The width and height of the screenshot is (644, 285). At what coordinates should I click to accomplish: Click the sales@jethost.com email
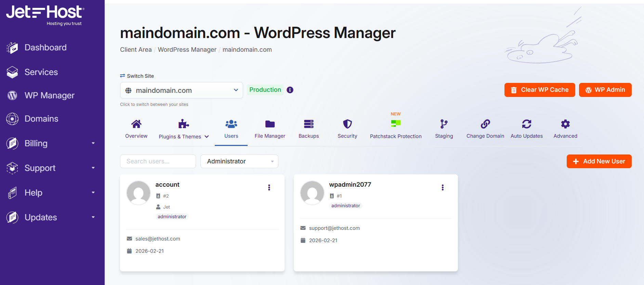point(158,239)
